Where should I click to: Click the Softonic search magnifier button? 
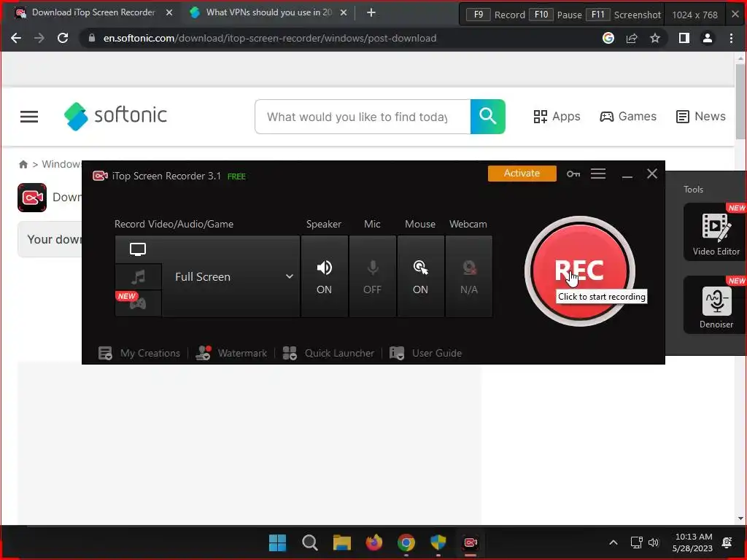[487, 117]
